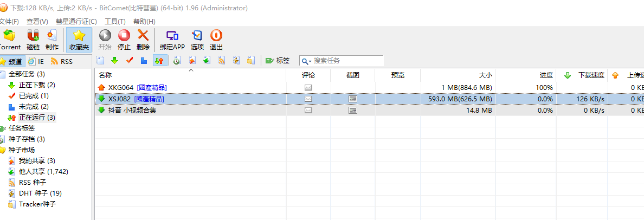
Task: Select 未完成 (2) in sidebar
Action: pyautogui.click(x=34, y=107)
